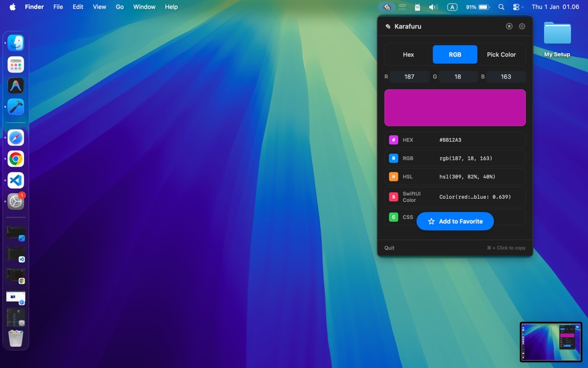Open the floating screenshot preview thumbnail

(551, 342)
